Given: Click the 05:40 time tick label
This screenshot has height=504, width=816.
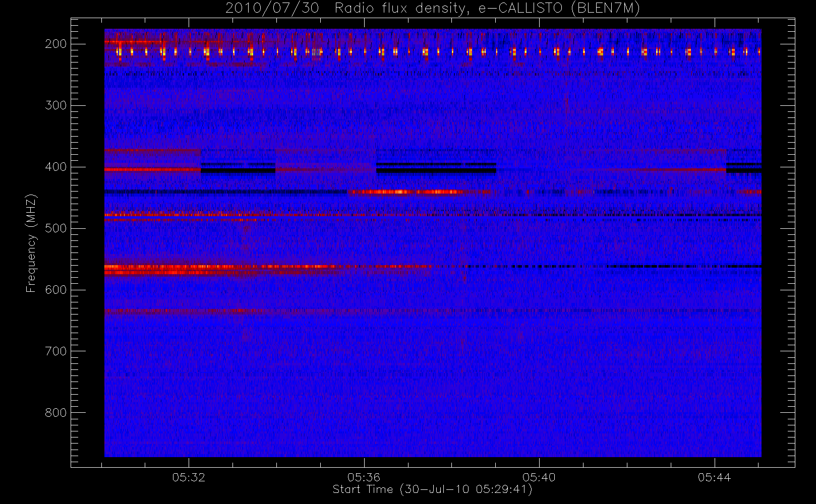Looking at the screenshot, I should point(539,477).
